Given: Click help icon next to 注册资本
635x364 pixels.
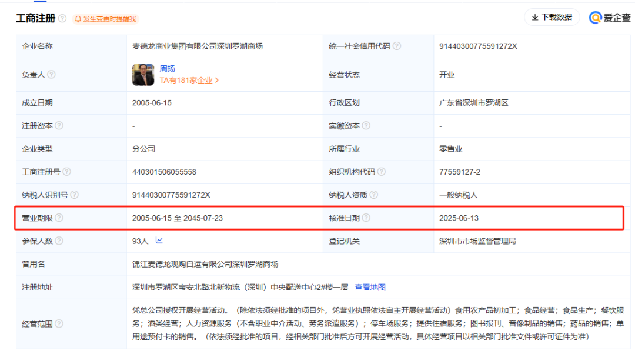Looking at the screenshot, I should (59, 125).
